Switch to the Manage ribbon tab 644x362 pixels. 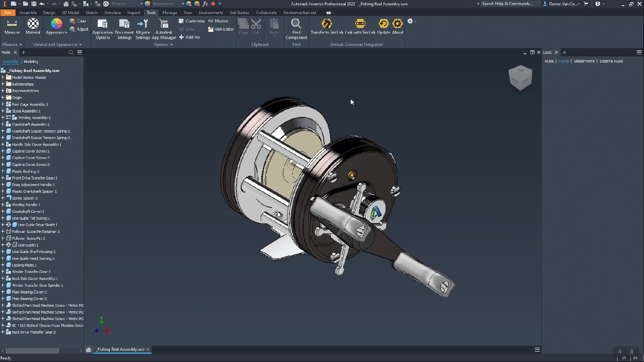click(169, 12)
